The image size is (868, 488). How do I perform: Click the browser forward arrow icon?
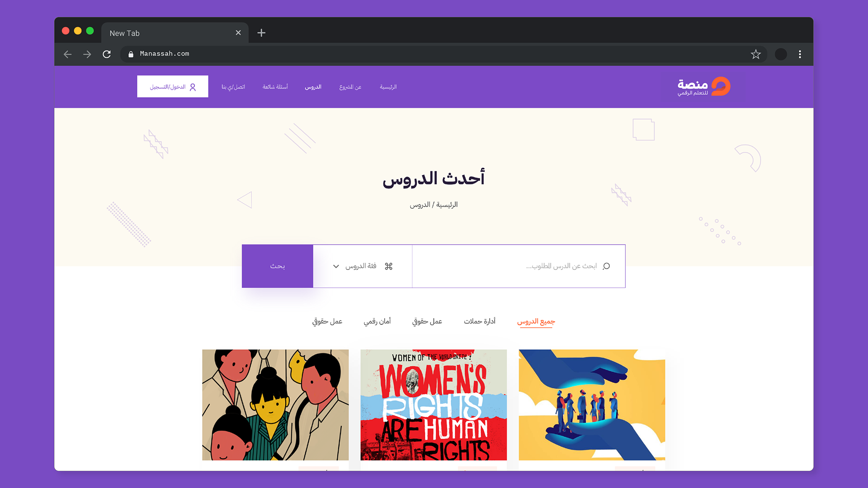click(x=87, y=54)
